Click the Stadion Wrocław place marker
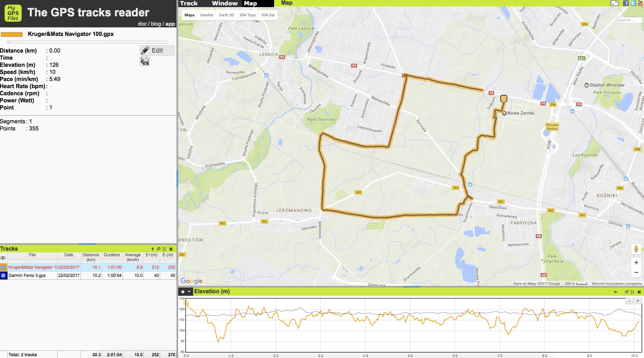 coord(586,85)
